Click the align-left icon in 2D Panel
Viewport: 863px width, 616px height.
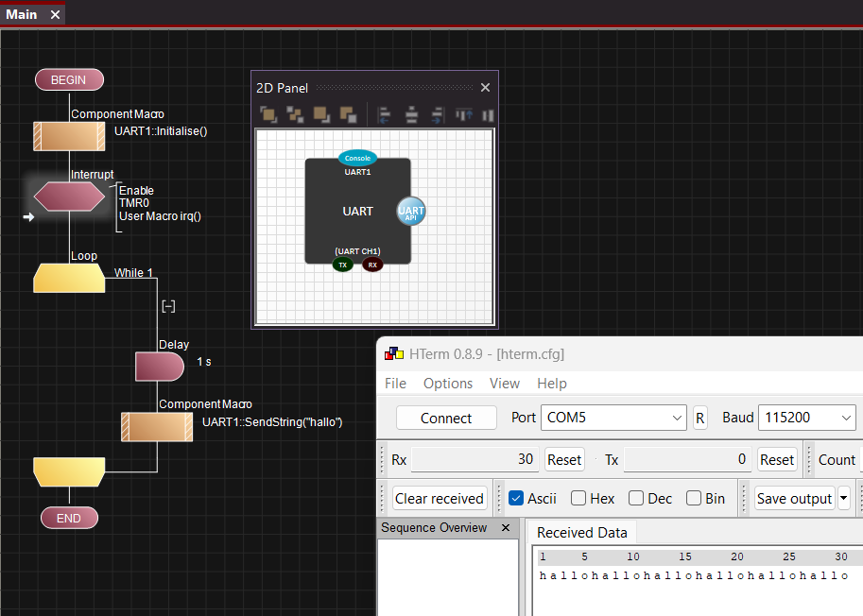point(385,115)
